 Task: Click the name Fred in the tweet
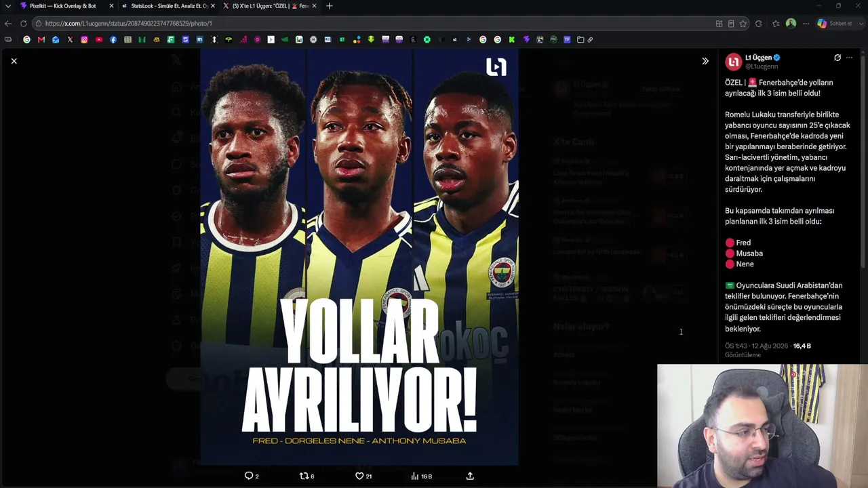tap(743, 243)
